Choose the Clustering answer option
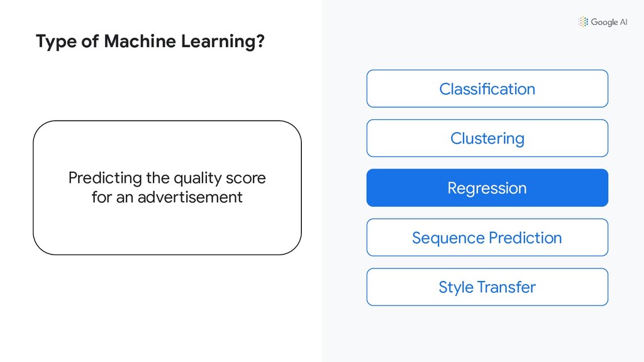The width and height of the screenshot is (644, 362). [x=487, y=138]
